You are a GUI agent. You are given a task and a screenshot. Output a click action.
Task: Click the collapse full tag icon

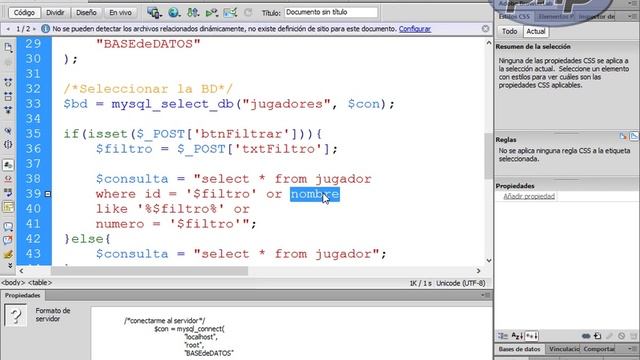(x=8, y=82)
